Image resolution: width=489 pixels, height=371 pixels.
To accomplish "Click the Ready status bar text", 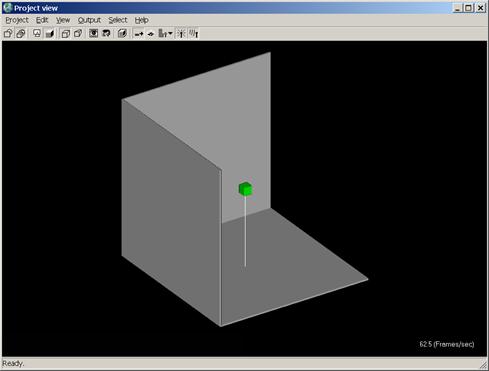I will pyautogui.click(x=13, y=363).
